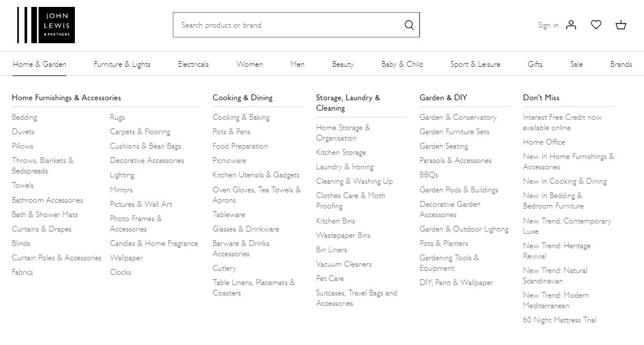Screen dimensions: 644x345
Task: Go to Fabrics
Action: click(x=22, y=272)
